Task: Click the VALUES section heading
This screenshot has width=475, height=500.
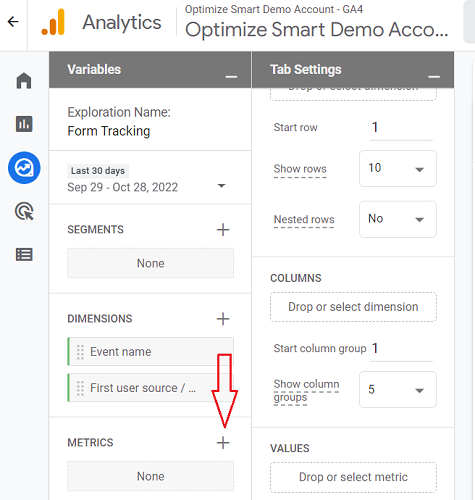Action: coord(290,449)
